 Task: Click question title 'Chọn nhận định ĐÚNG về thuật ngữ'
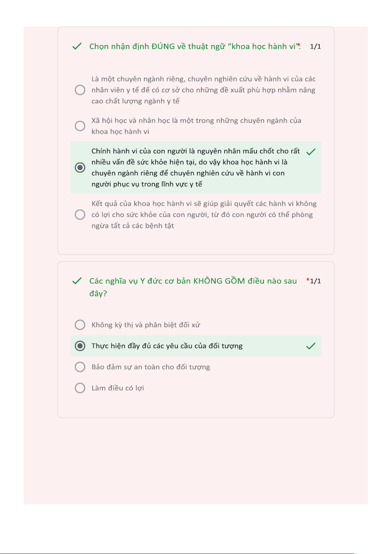pos(192,46)
